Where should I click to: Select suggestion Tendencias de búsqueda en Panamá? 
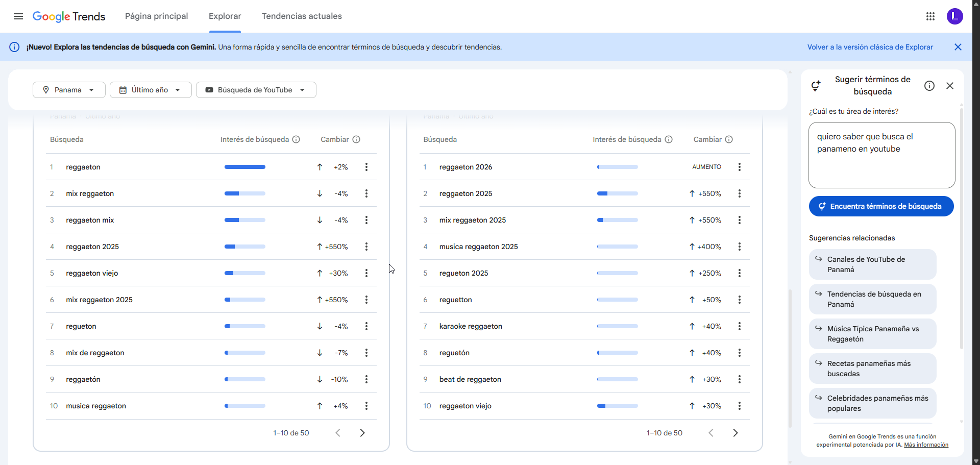[x=873, y=299]
